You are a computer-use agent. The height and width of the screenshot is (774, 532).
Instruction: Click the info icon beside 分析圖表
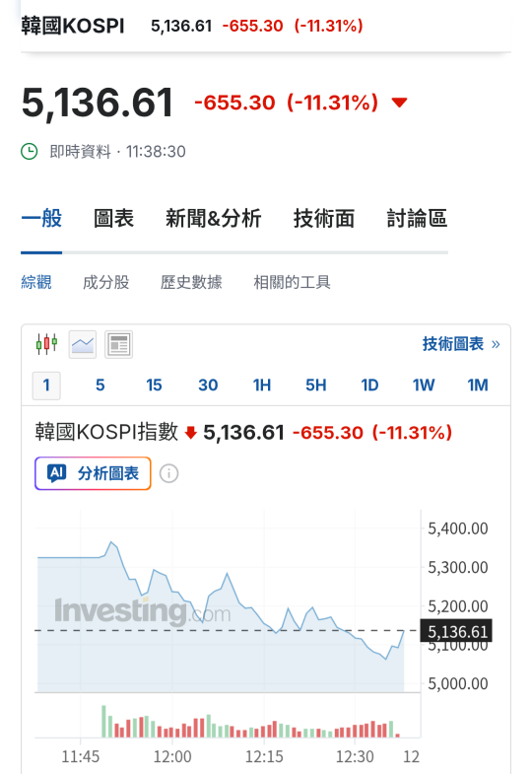click(x=168, y=474)
